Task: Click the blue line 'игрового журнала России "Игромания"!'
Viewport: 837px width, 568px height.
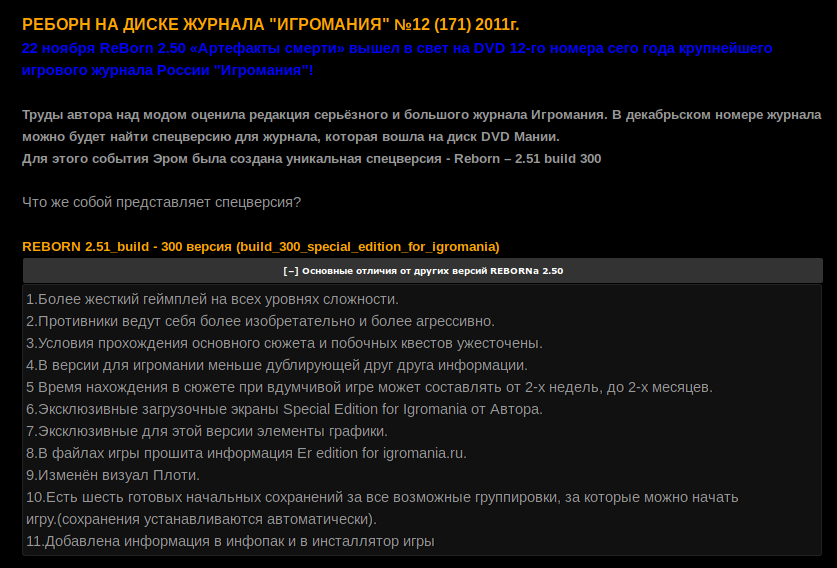Action: click(x=168, y=70)
